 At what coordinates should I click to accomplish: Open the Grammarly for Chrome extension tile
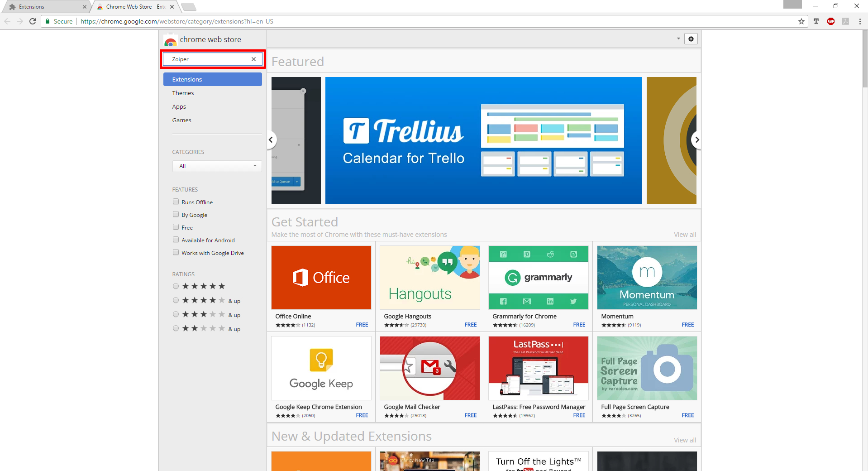(x=538, y=278)
